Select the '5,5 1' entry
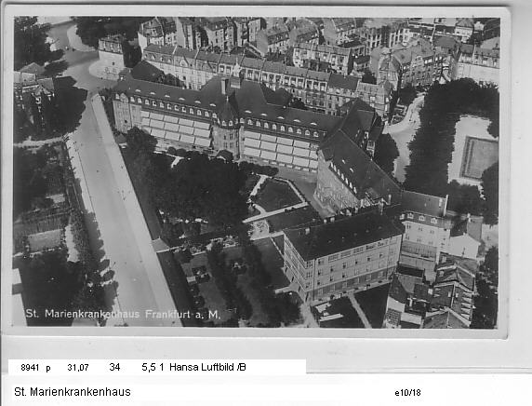 (153, 367)
